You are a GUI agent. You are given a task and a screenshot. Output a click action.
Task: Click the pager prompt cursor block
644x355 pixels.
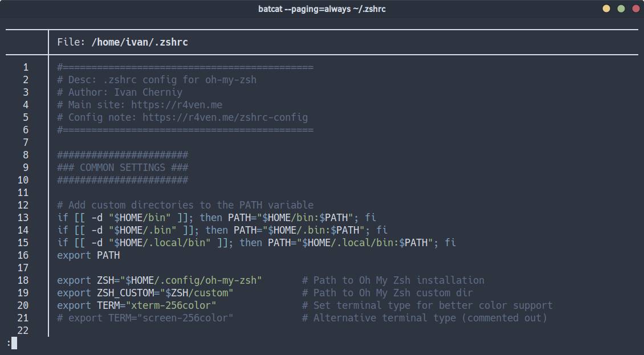14,343
